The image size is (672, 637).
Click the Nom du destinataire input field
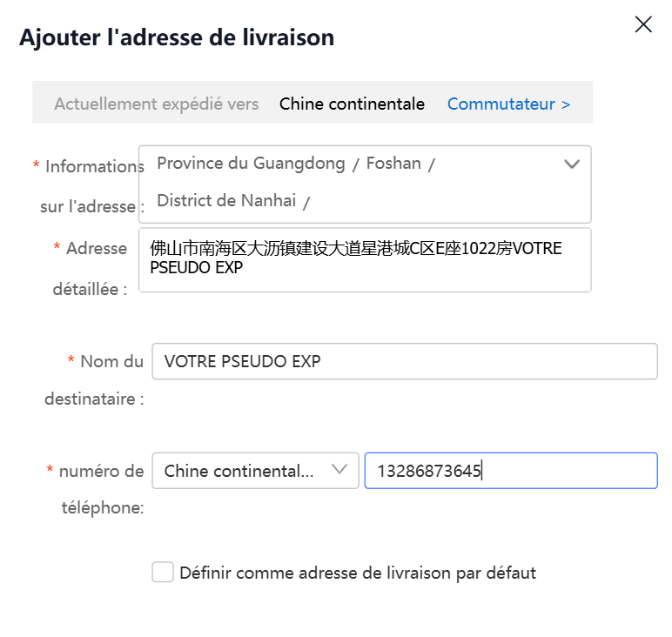pos(405,361)
